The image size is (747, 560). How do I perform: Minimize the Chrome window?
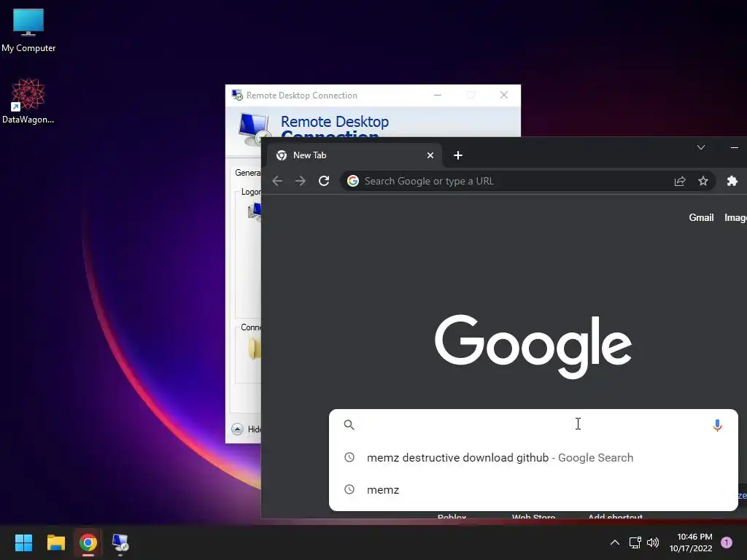(x=735, y=147)
